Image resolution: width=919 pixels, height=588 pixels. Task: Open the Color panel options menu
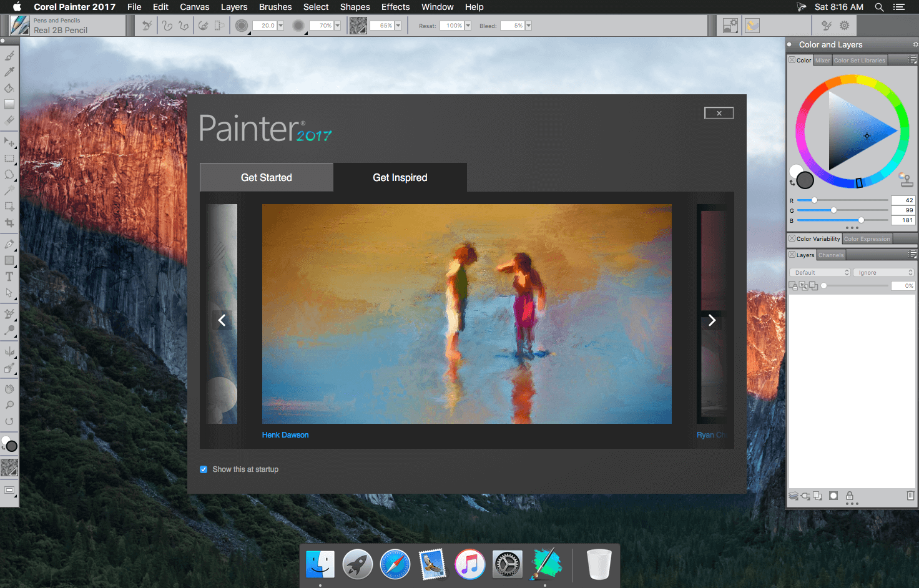coord(912,60)
